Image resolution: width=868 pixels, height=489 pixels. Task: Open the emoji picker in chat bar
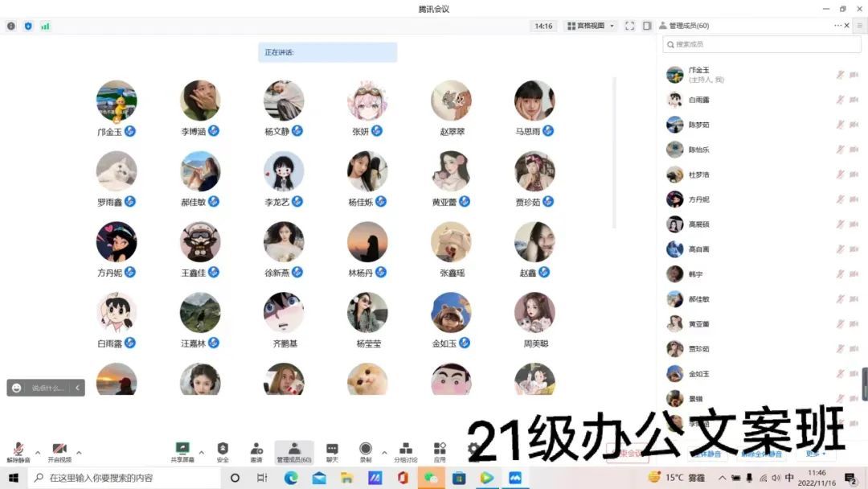coord(17,388)
